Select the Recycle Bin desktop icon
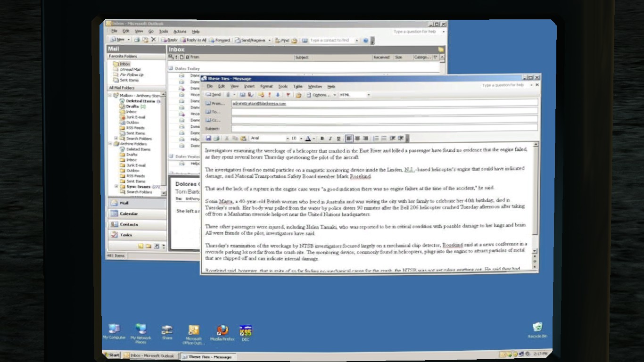This screenshot has width=644, height=362. click(537, 330)
